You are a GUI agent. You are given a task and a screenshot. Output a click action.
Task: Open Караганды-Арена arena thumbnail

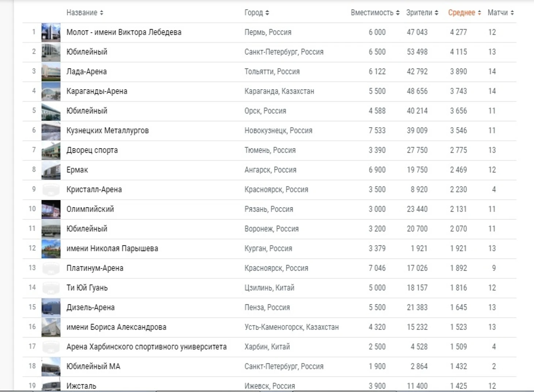(x=51, y=91)
